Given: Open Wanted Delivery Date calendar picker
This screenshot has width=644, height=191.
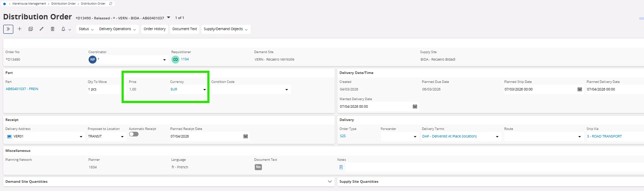Looking at the screenshot, I should [x=415, y=107].
